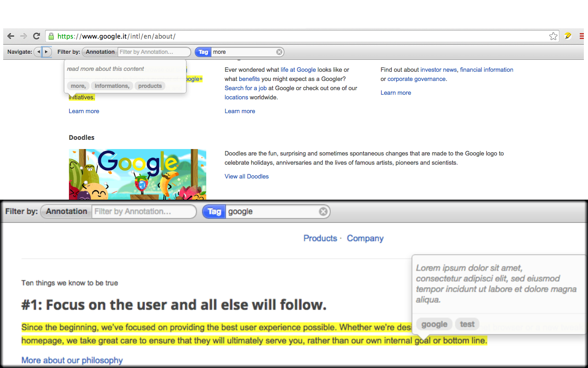Viewport: 588px width, 368px height.
Task: Open the 'financial information' link
Action: point(486,70)
